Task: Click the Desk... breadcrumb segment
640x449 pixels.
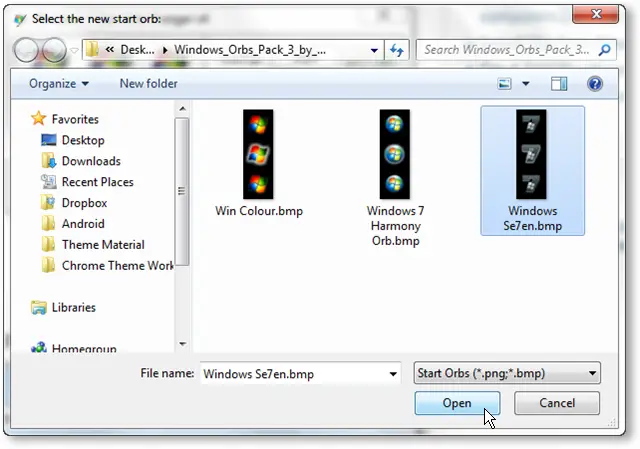Action: tap(138, 50)
